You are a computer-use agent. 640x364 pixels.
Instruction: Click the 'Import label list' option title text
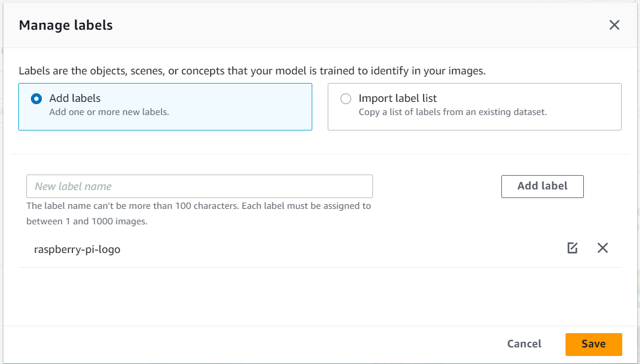click(x=398, y=98)
